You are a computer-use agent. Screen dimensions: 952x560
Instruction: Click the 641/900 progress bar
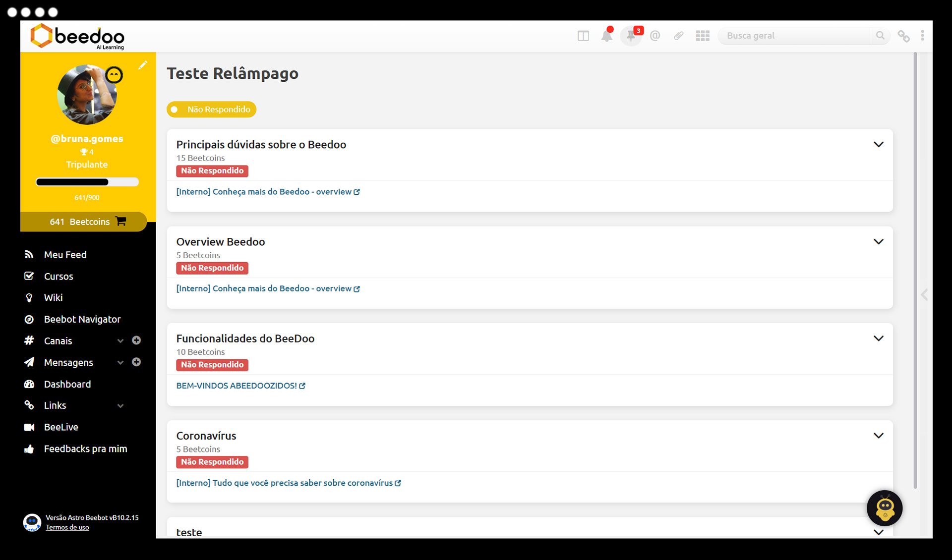tap(87, 182)
